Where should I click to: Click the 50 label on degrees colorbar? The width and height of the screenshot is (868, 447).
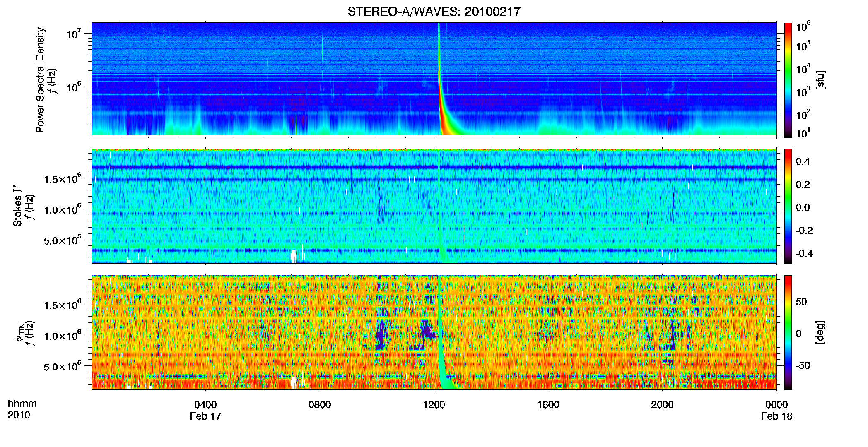pyautogui.click(x=801, y=302)
